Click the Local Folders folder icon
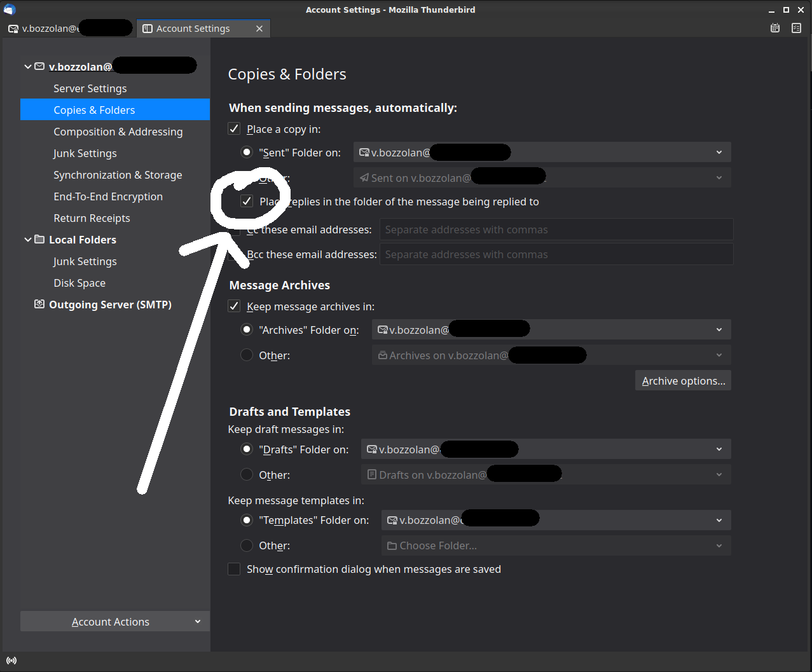This screenshot has width=812, height=672. coord(39,239)
